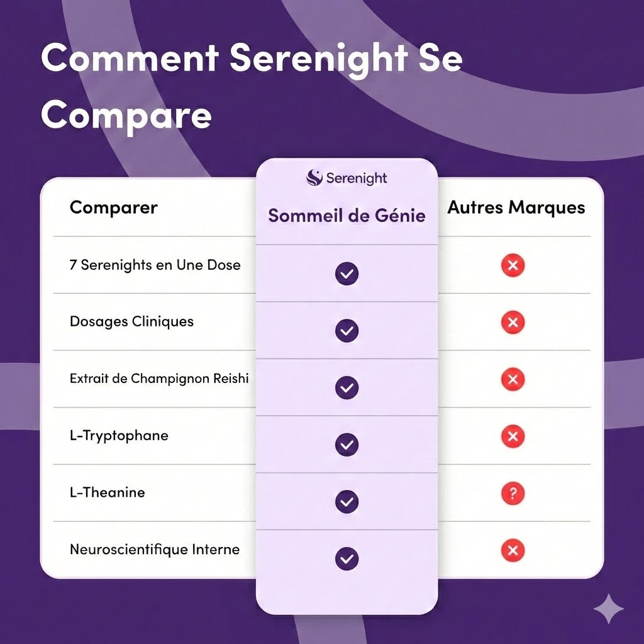
Task: Click the red X for L-Tryptophane
Action: click(x=513, y=436)
